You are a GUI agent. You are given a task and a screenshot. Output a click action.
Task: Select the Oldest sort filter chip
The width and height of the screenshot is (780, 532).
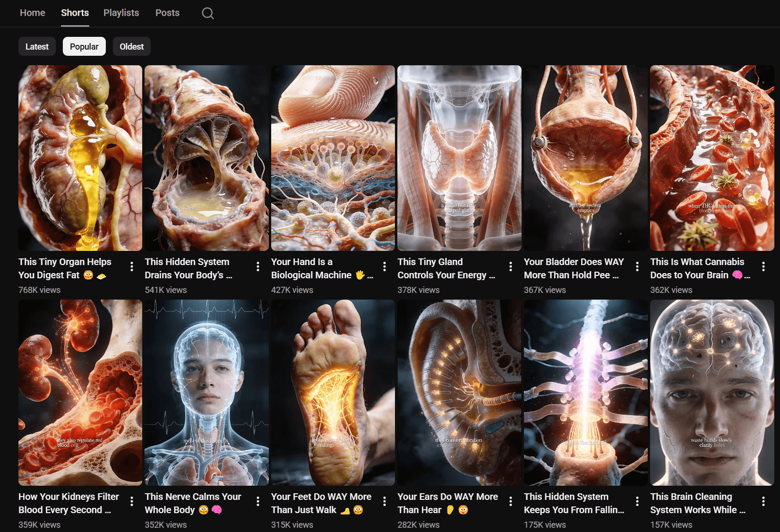pos(131,46)
